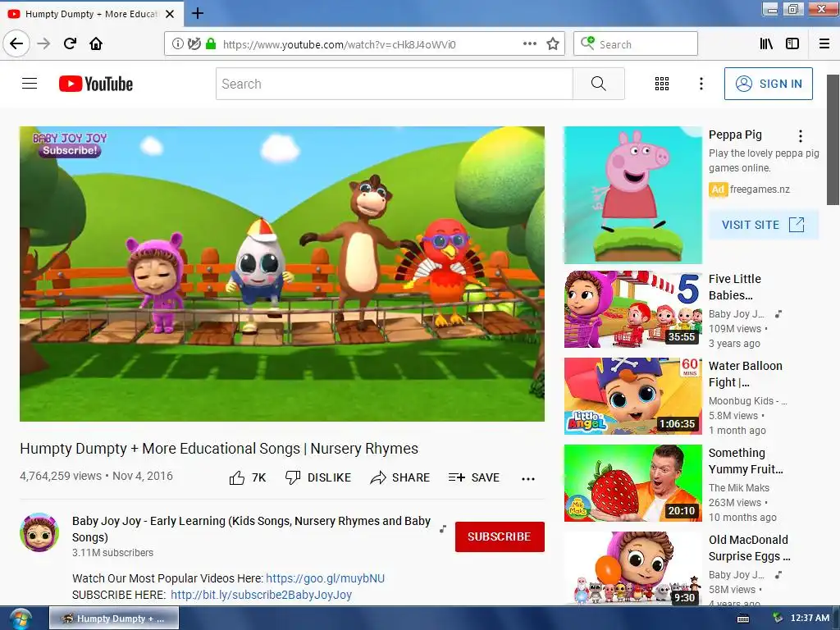Click the browser forward arrow
This screenshot has height=630, width=840.
tap(43, 43)
